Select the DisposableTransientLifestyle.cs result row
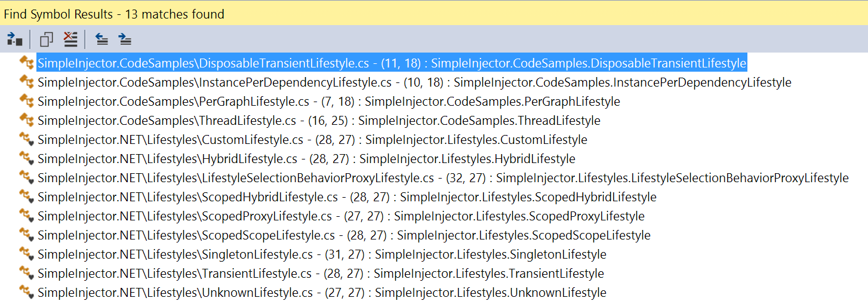Image resolution: width=868 pixels, height=307 pixels. click(x=392, y=63)
